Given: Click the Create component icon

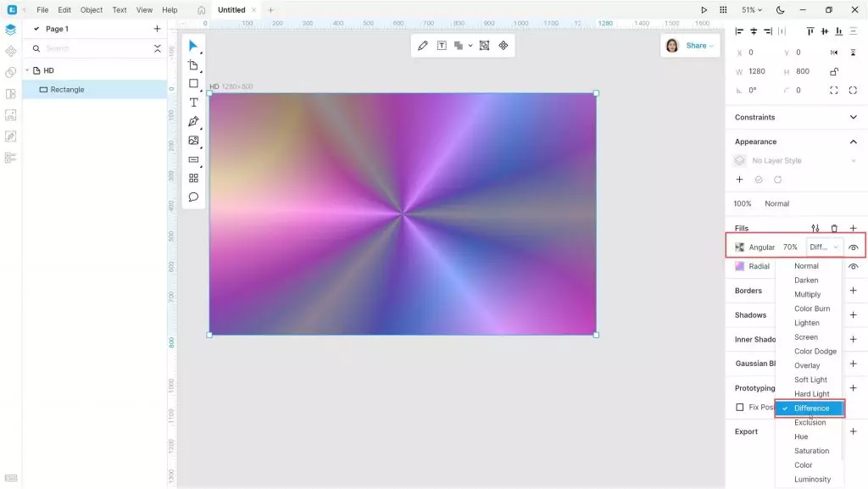Looking at the screenshot, I should coord(504,46).
